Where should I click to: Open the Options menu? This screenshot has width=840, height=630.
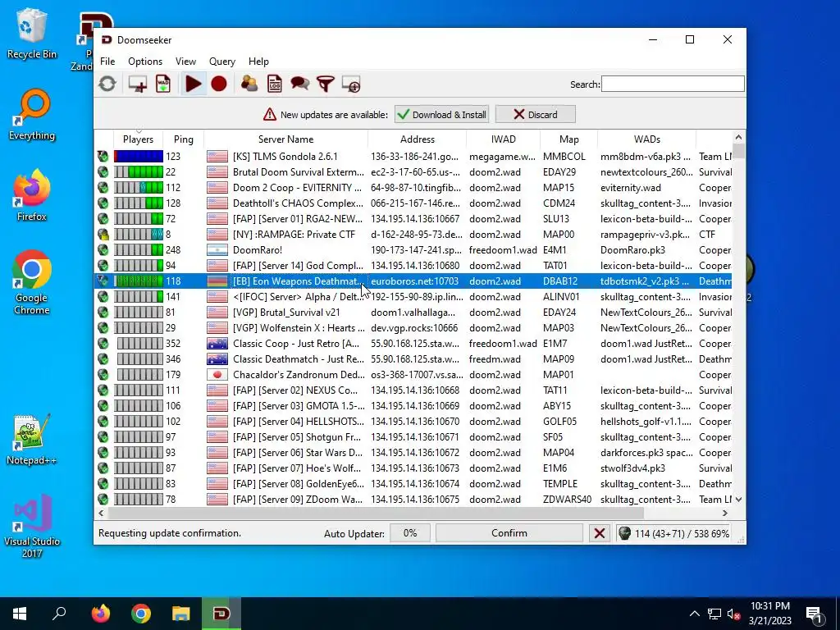click(145, 62)
